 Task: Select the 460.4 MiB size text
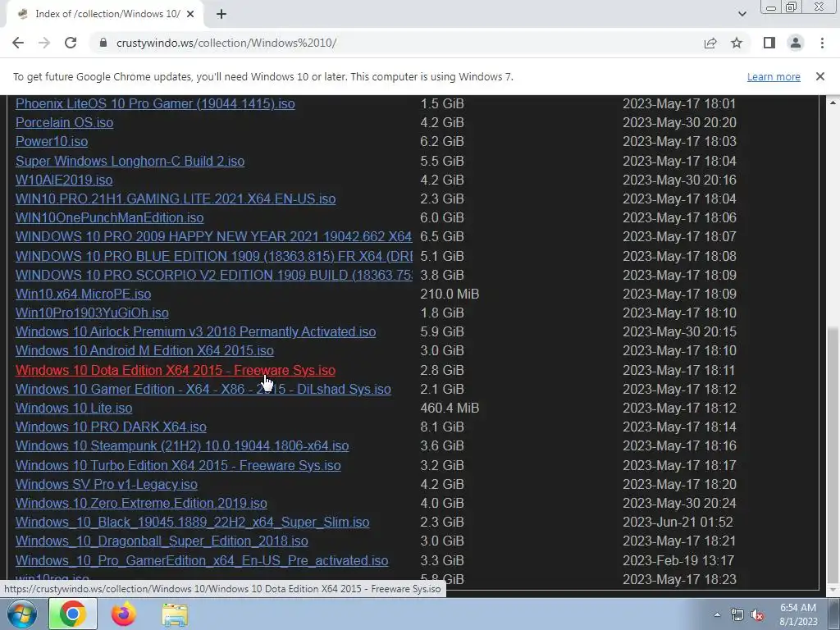(x=450, y=408)
